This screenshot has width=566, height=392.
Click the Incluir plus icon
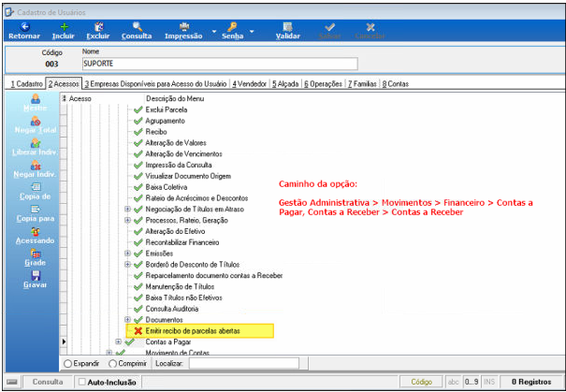pyautogui.click(x=64, y=27)
